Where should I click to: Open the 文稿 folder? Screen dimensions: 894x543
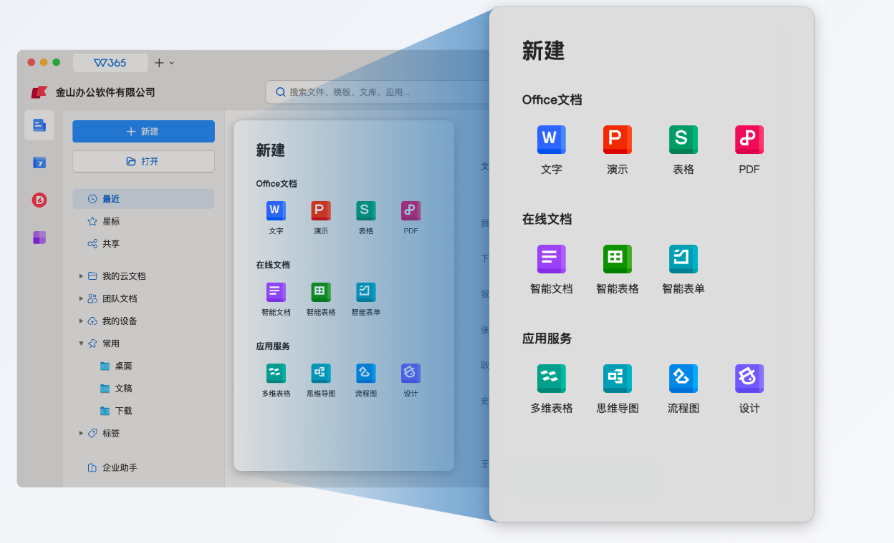(x=123, y=388)
